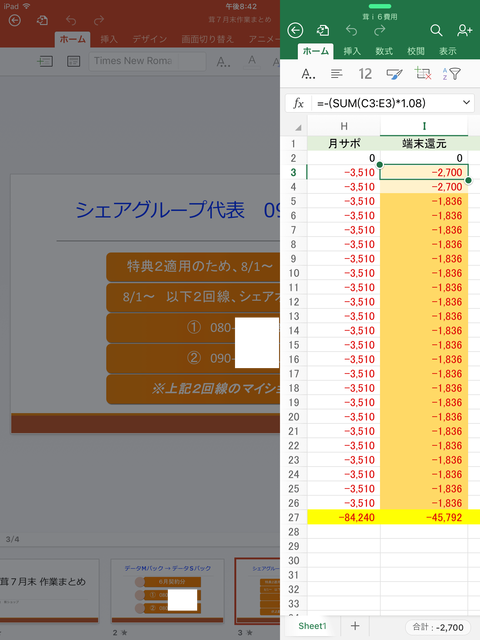Select the Sheet1 tab
Screen dimensions: 480x640
point(312,626)
